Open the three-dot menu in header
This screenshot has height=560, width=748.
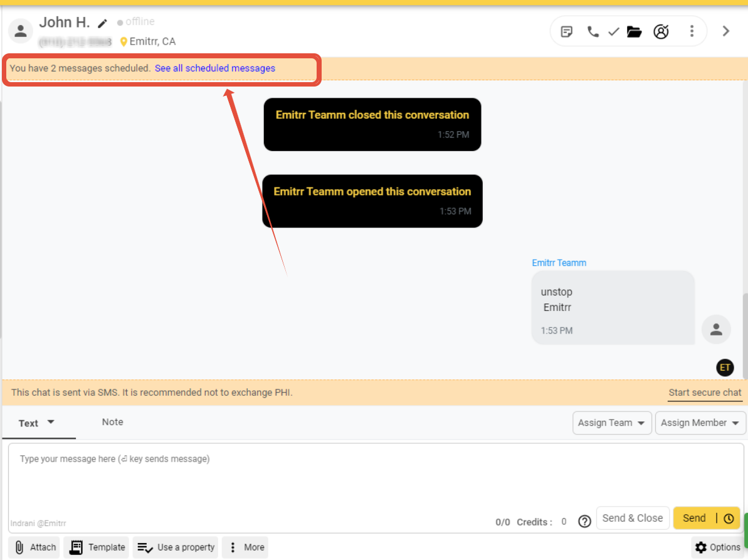click(692, 31)
